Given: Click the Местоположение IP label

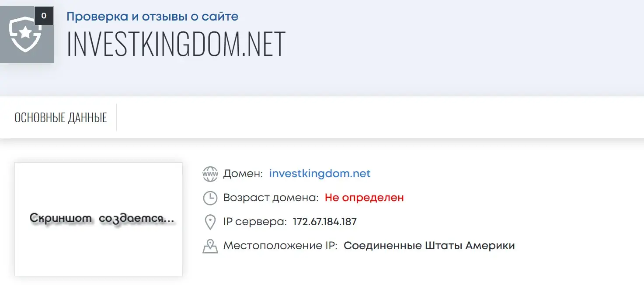Looking at the screenshot, I should point(280,246).
